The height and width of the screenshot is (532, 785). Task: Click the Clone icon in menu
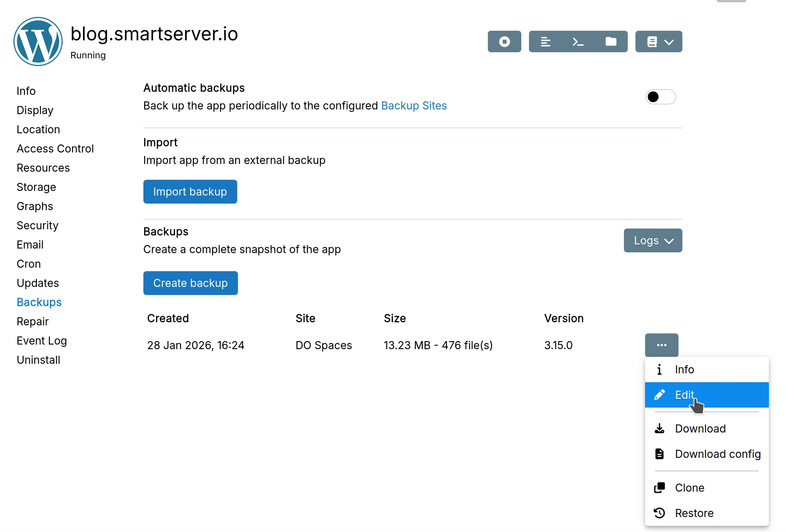point(659,487)
